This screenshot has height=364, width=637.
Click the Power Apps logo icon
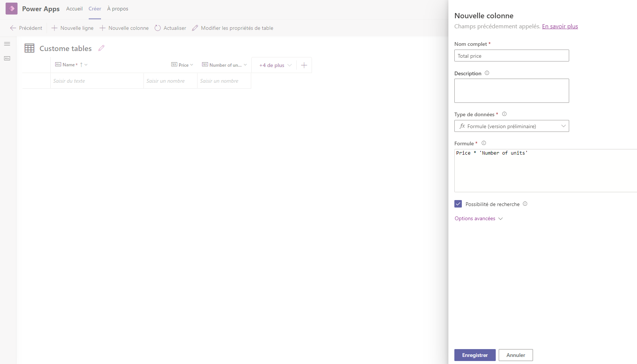12,9
